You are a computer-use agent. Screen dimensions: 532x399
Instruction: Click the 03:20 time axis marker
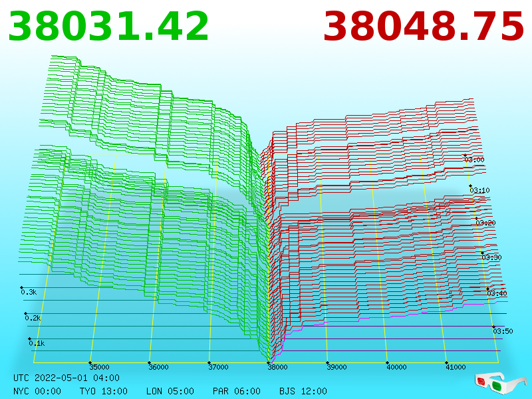point(486,223)
